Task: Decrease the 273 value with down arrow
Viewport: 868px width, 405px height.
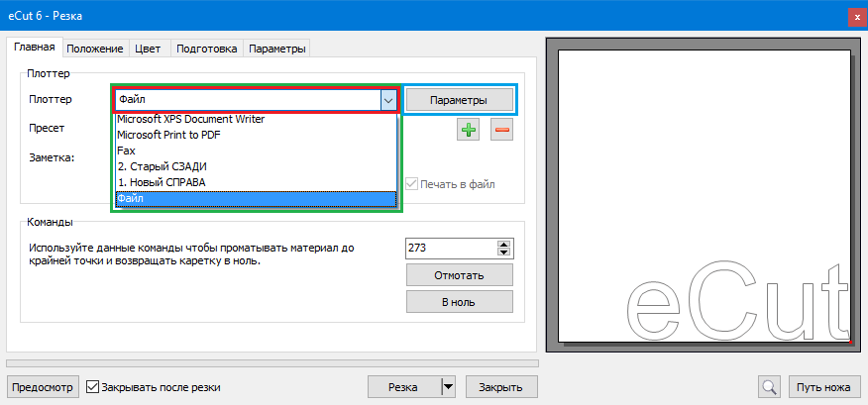Action: tap(503, 253)
